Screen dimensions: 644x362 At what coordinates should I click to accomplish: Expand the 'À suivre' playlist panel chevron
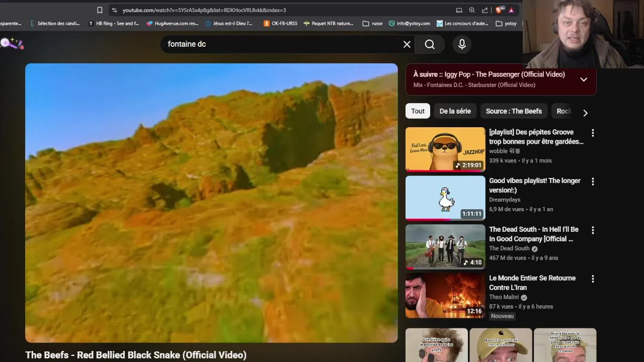point(584,79)
